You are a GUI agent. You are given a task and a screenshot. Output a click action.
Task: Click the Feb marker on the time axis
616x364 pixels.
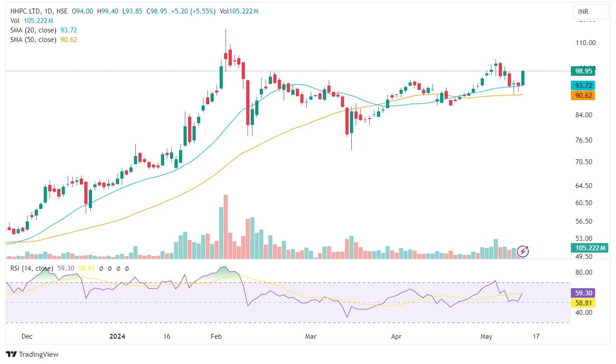(216, 336)
